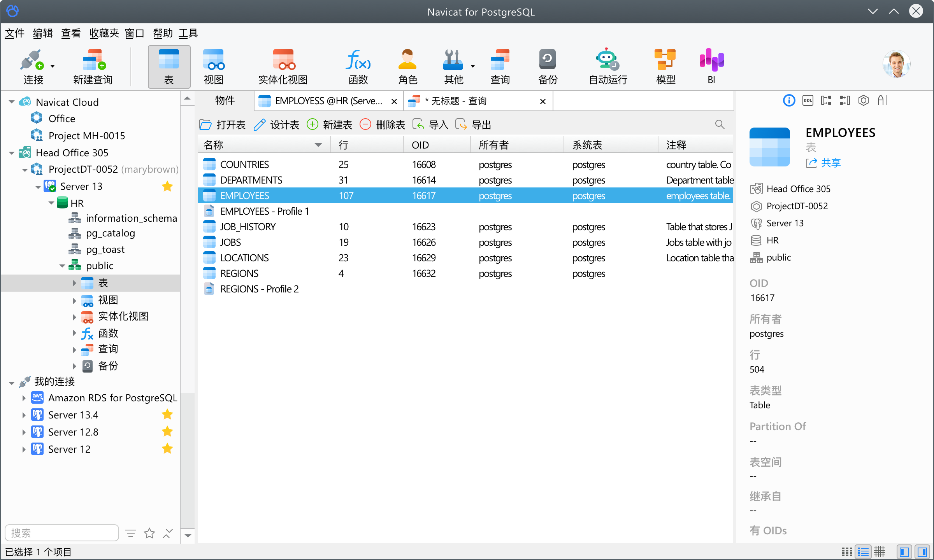
Task: Toggle favorite star on Server 13
Action: point(167,186)
